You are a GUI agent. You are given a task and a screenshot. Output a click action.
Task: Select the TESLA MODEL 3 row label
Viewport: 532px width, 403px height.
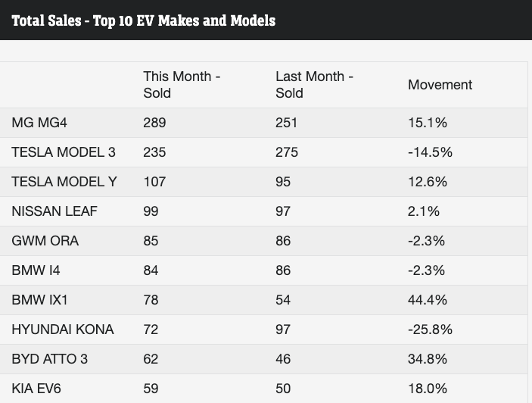(64, 152)
